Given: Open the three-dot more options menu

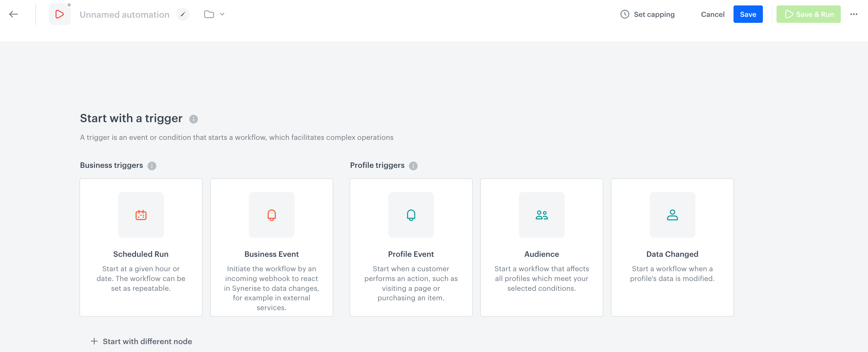Looking at the screenshot, I should 854,14.
